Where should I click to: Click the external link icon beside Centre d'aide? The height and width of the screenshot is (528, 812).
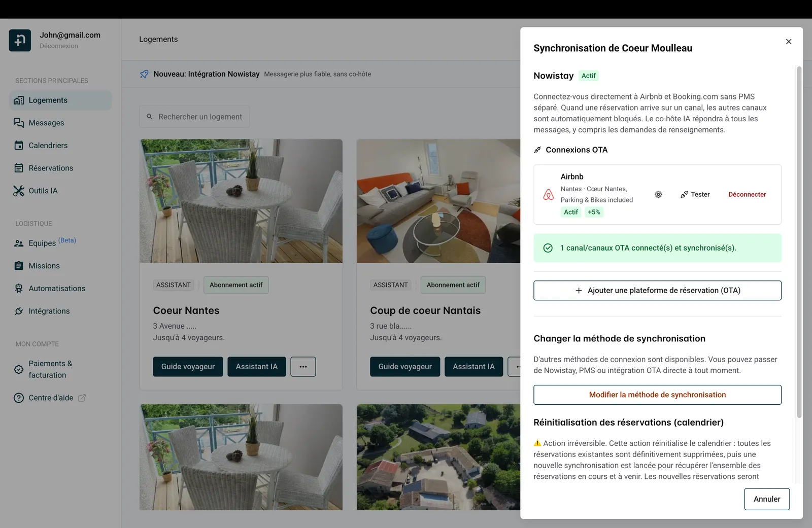(82, 398)
